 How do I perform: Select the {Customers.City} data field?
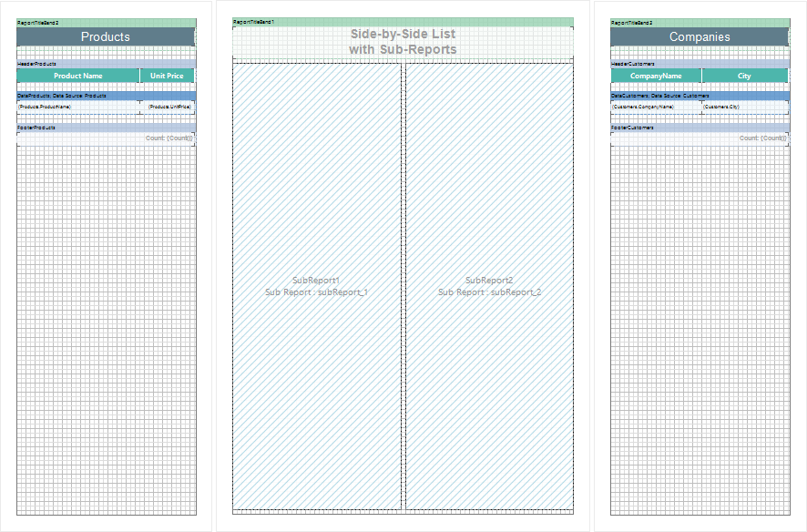pos(744,107)
